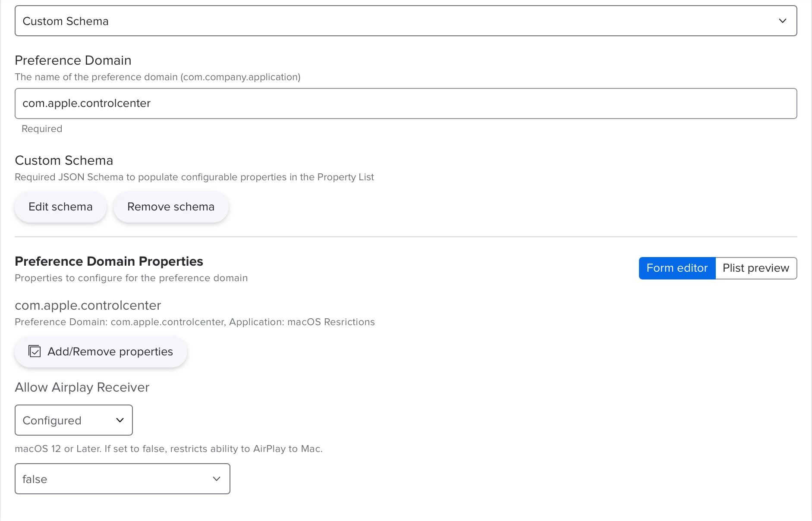This screenshot has width=812, height=521.
Task: Switch to the Form editor tab
Action: [677, 268]
